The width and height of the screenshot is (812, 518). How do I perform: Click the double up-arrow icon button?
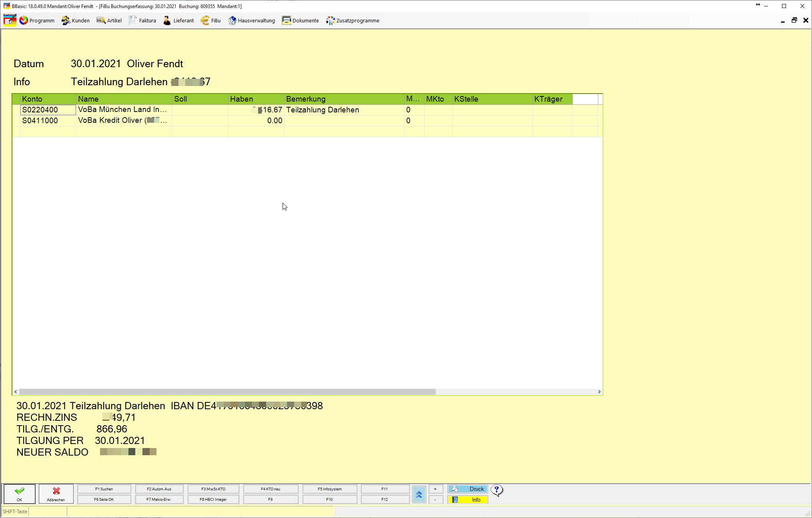point(419,494)
